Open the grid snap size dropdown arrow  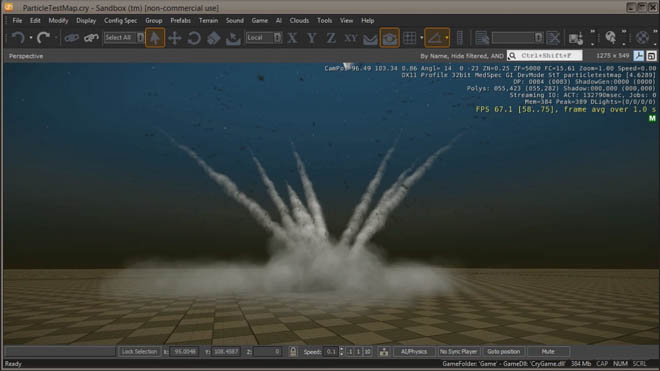pyautogui.click(x=421, y=38)
